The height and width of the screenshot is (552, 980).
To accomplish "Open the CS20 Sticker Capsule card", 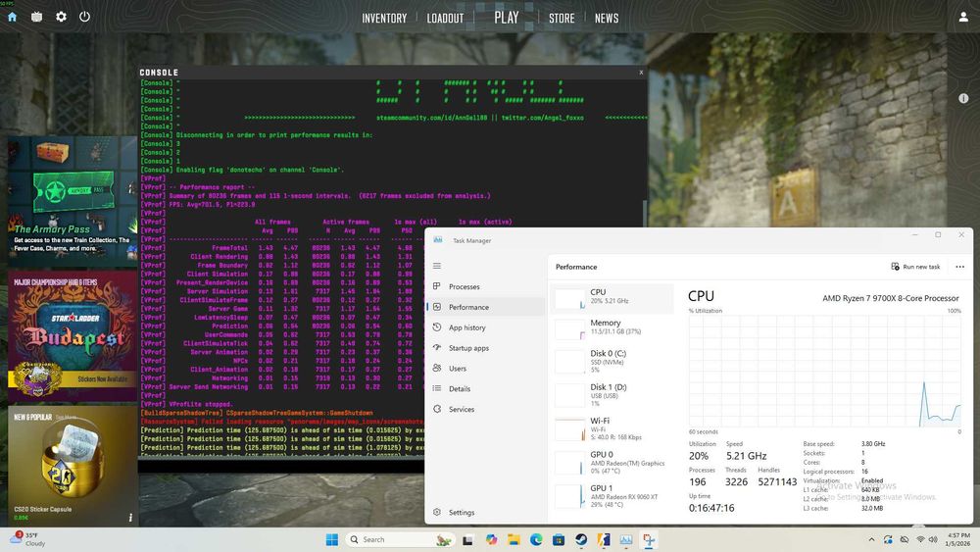I will 73,467.
